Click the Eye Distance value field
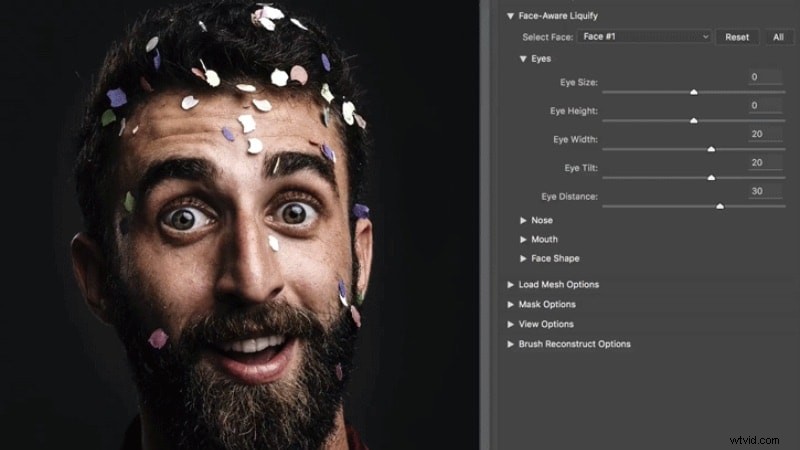Viewport: 800px width, 450px height. point(765,191)
